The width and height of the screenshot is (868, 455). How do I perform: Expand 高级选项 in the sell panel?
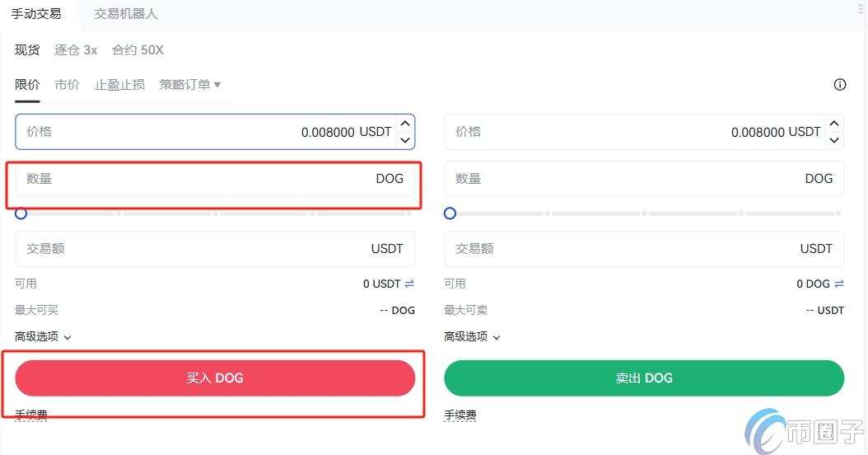472,336
